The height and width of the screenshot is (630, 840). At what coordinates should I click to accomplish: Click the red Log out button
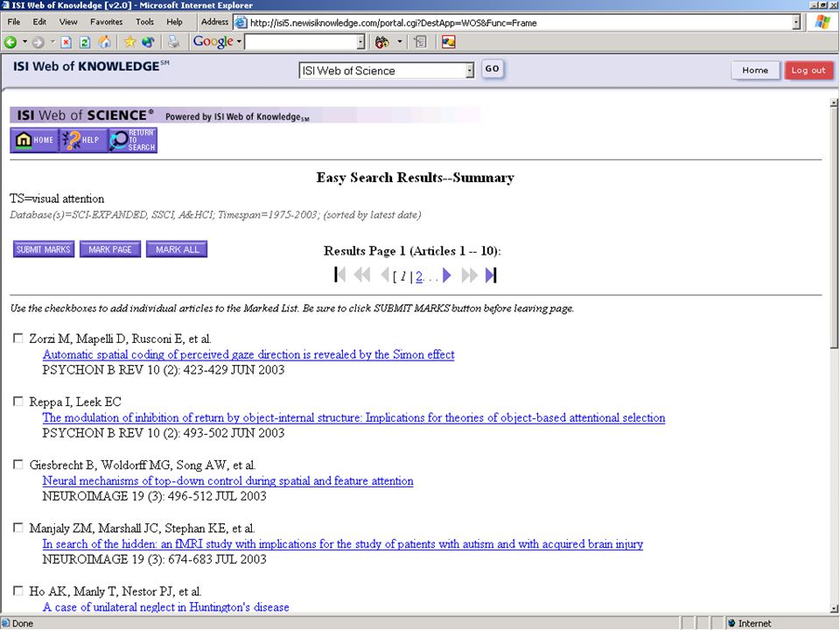(x=808, y=70)
